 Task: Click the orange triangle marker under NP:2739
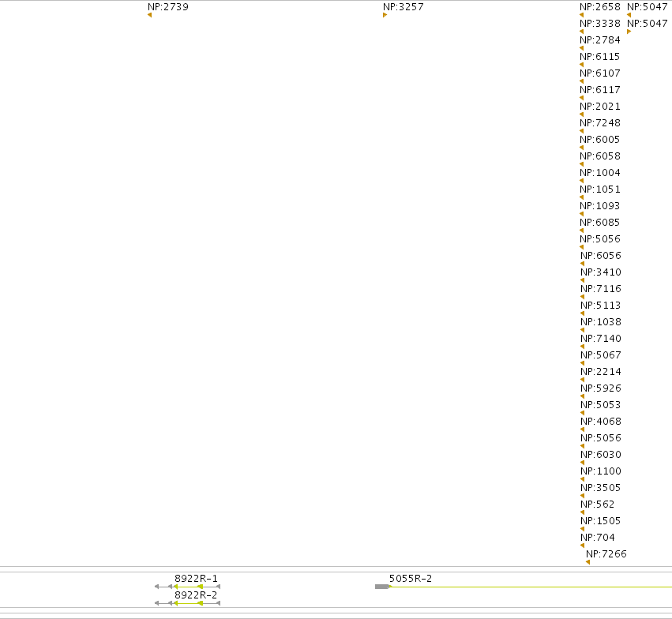click(x=149, y=15)
